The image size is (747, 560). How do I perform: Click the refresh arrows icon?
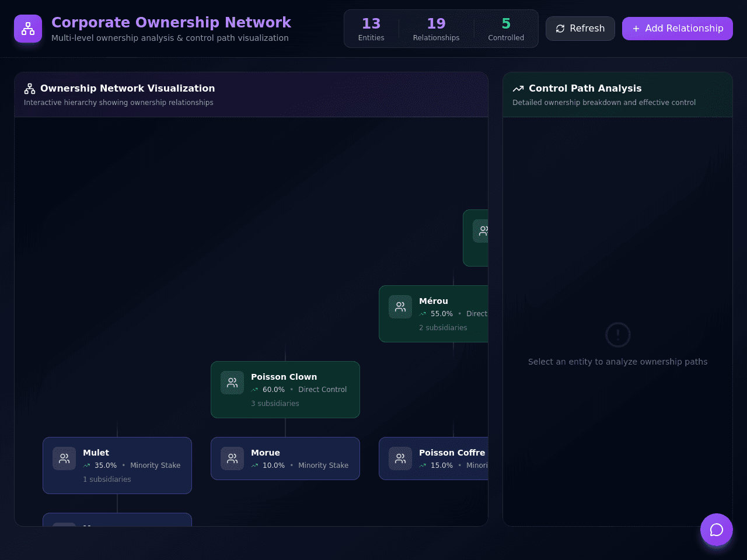560,29
